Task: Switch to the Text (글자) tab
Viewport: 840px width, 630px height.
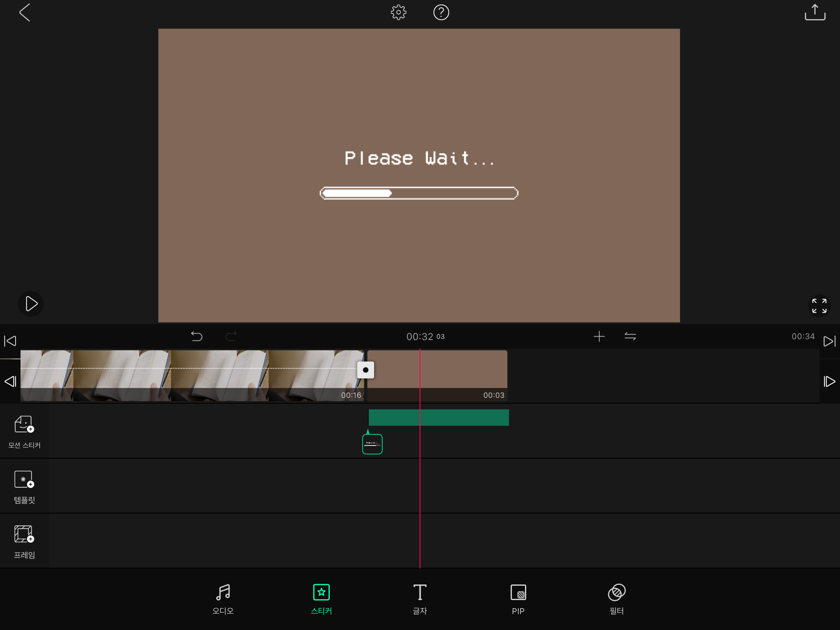Action: point(420,599)
